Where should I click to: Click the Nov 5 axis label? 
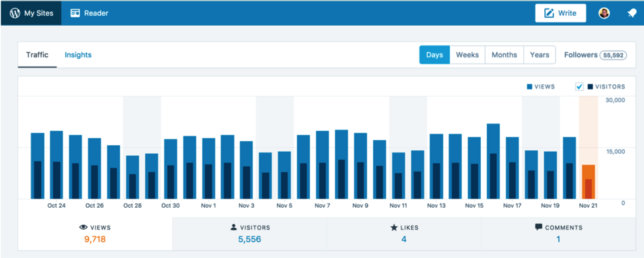(284, 206)
